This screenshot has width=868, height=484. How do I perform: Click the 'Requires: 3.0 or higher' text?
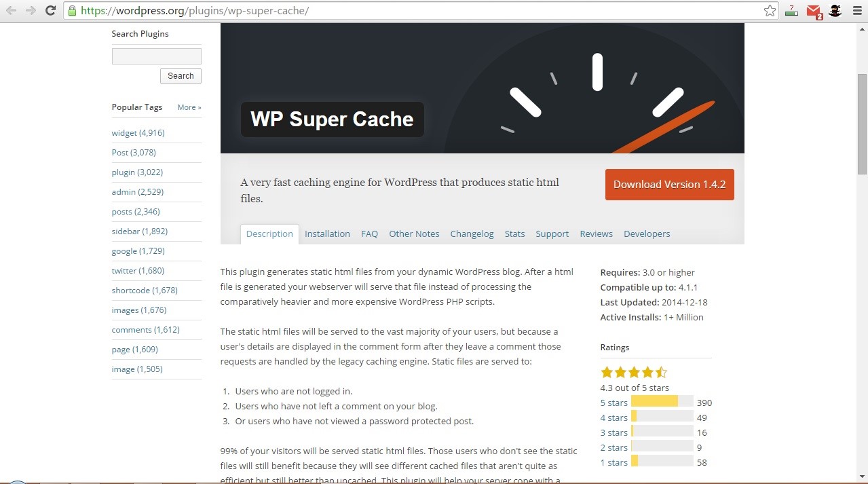[647, 273]
